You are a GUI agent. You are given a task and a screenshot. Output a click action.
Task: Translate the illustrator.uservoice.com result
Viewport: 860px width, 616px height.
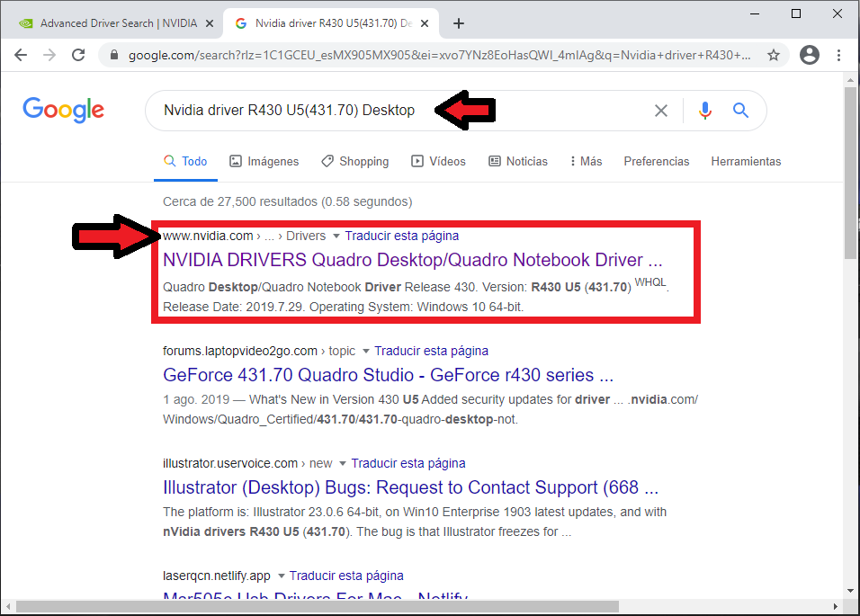tap(408, 463)
